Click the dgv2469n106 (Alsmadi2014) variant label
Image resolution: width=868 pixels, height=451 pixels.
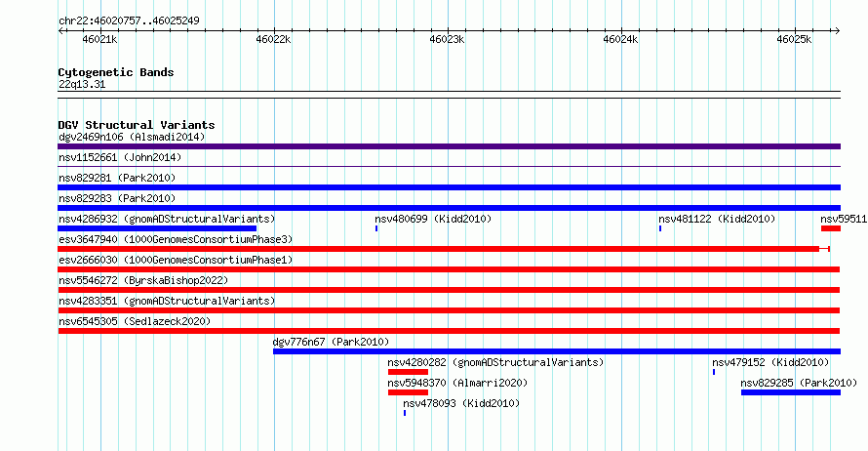(x=132, y=137)
